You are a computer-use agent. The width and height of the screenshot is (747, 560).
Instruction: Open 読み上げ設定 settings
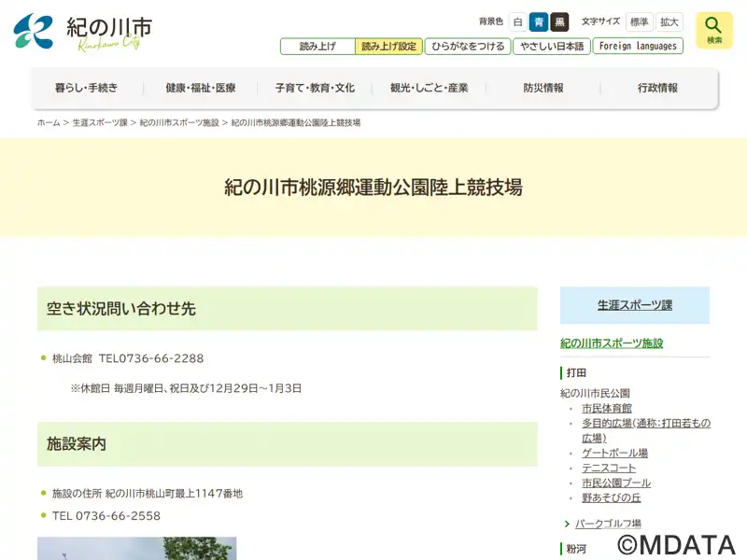click(388, 46)
